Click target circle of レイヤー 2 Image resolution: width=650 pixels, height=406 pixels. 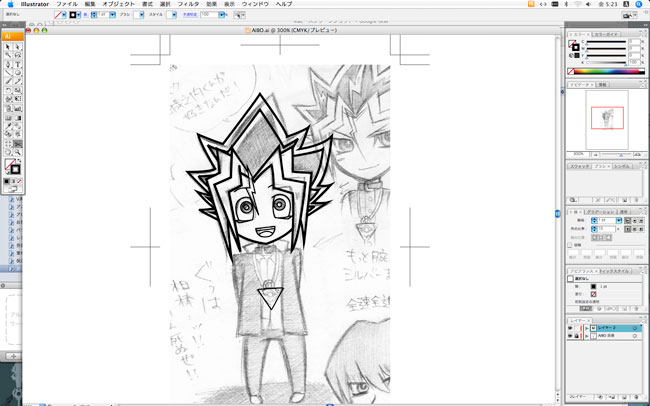coord(635,328)
